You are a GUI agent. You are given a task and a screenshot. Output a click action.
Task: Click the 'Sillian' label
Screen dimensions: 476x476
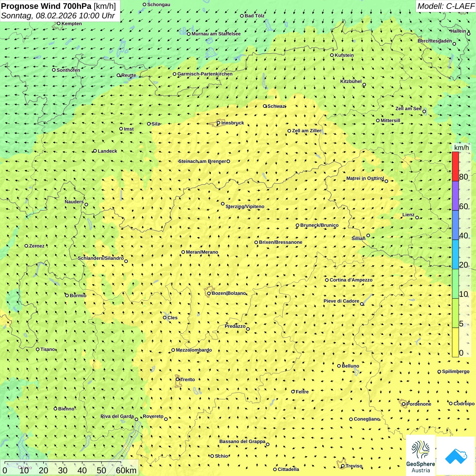click(358, 238)
